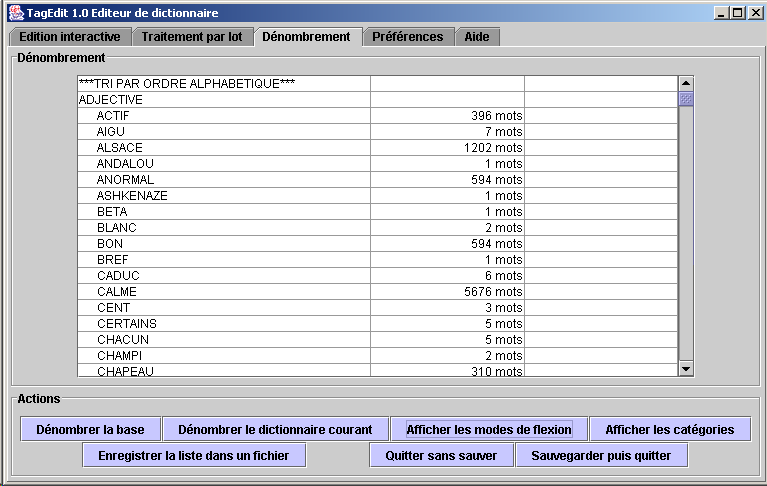Maximize the TagEdit window

pos(737,13)
